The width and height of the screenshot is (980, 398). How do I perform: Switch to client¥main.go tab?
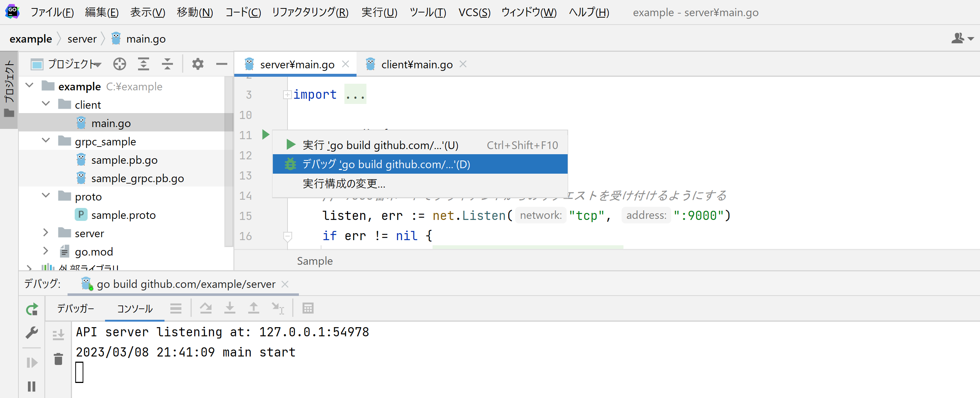(417, 64)
